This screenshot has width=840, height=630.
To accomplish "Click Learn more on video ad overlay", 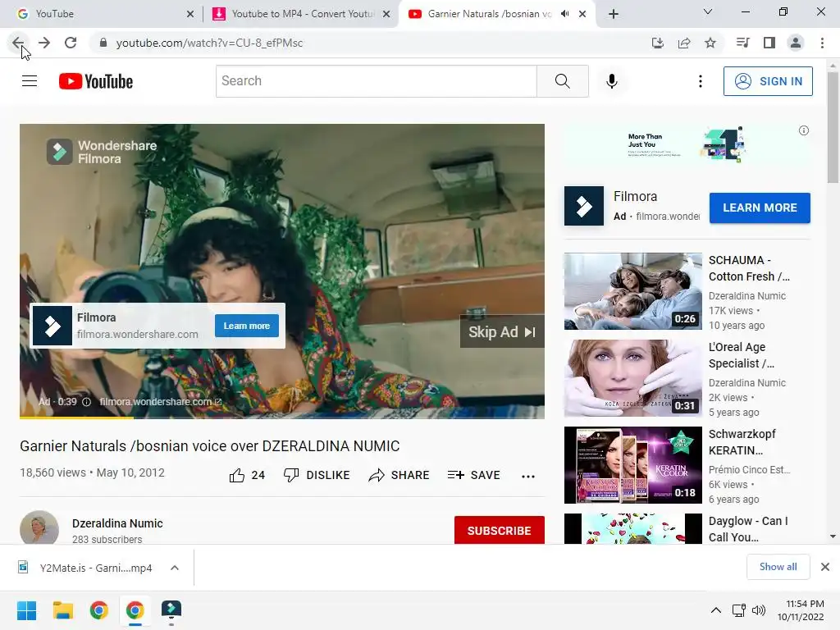I will [246, 326].
